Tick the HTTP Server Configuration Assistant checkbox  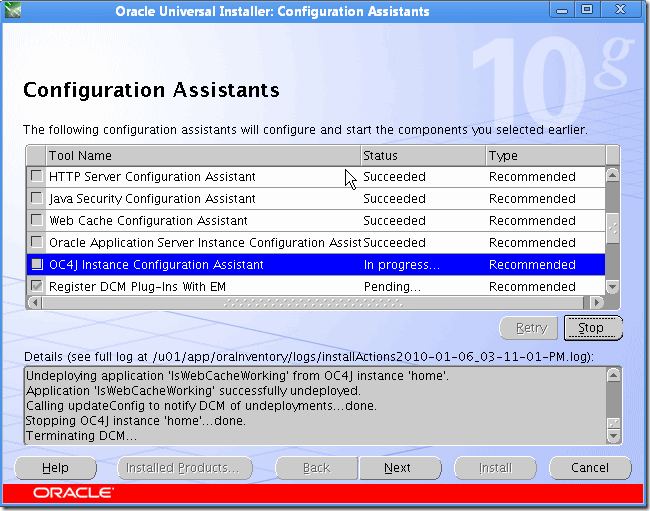[37, 176]
